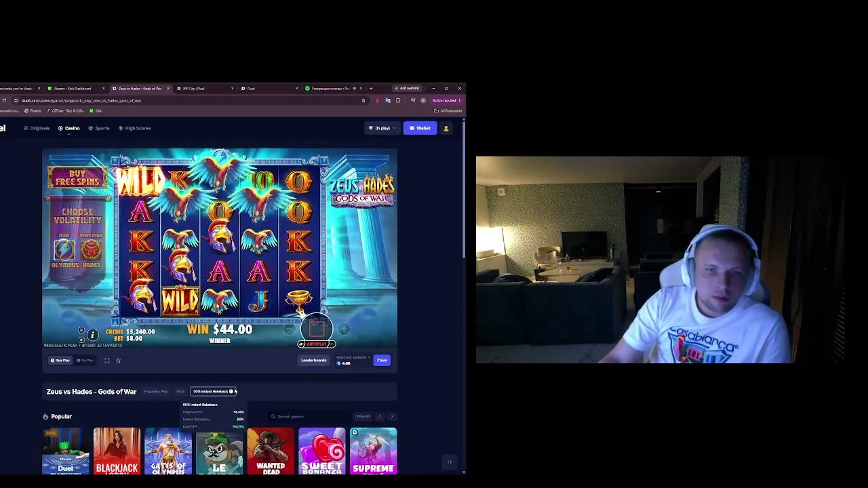This screenshot has height=488, width=868.
Task: Open the Duel Blackjack game thumbnail
Action: 65,451
